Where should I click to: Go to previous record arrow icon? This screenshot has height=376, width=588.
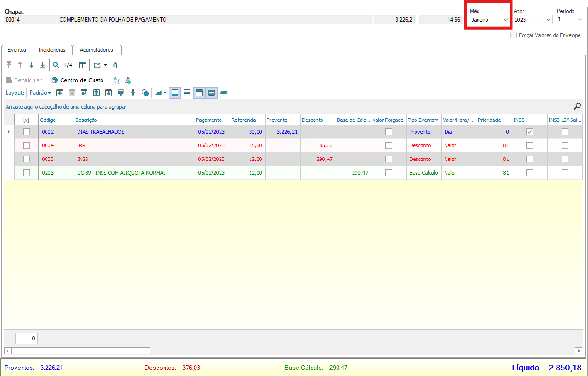[x=20, y=65]
